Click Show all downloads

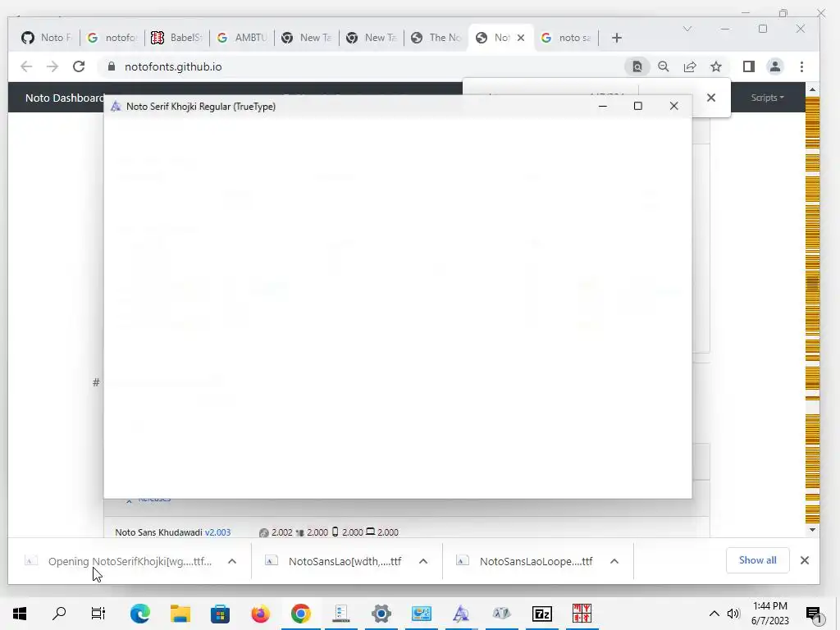pyautogui.click(x=757, y=560)
